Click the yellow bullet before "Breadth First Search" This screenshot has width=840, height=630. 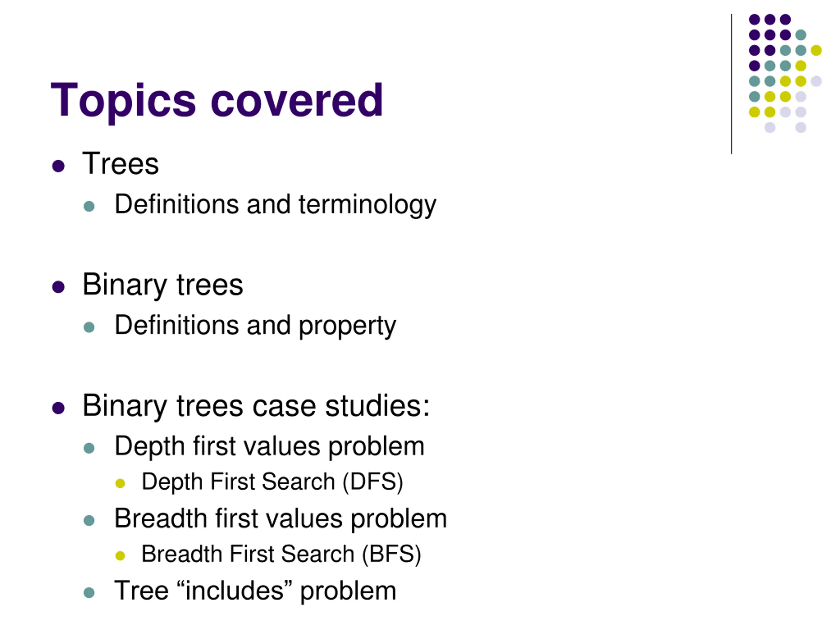tap(120, 556)
